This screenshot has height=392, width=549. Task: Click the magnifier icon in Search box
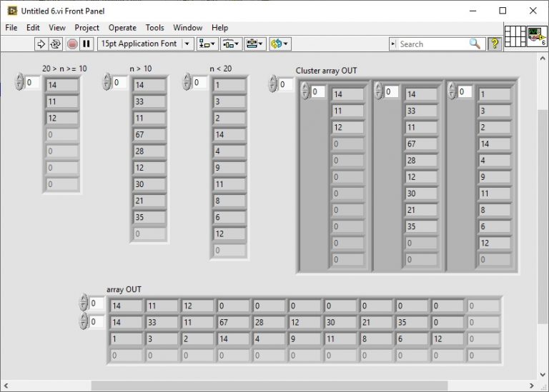tap(475, 44)
